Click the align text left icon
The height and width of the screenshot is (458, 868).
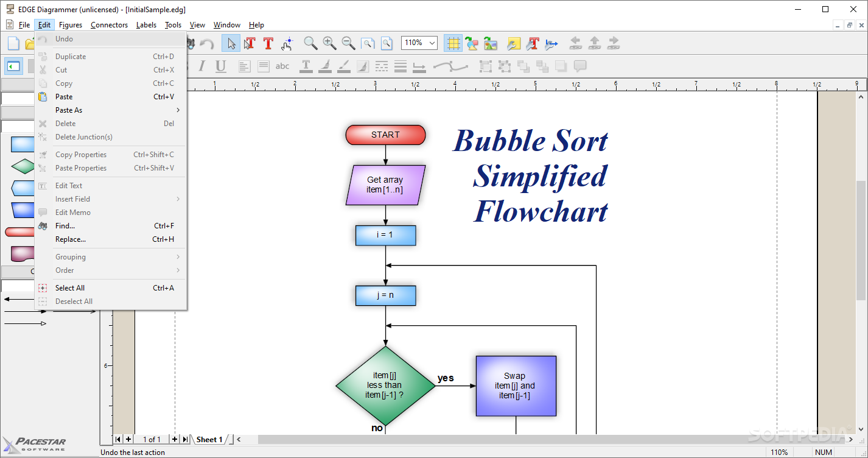[244, 66]
